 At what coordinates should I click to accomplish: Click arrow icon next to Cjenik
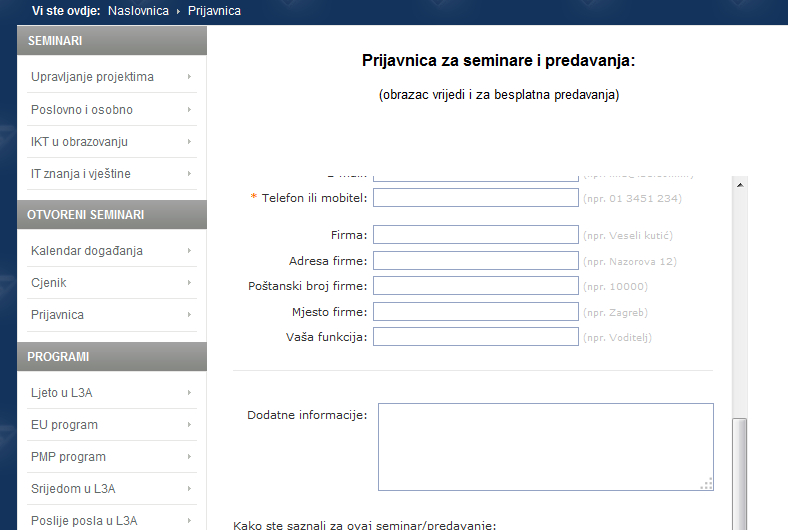[189, 282]
